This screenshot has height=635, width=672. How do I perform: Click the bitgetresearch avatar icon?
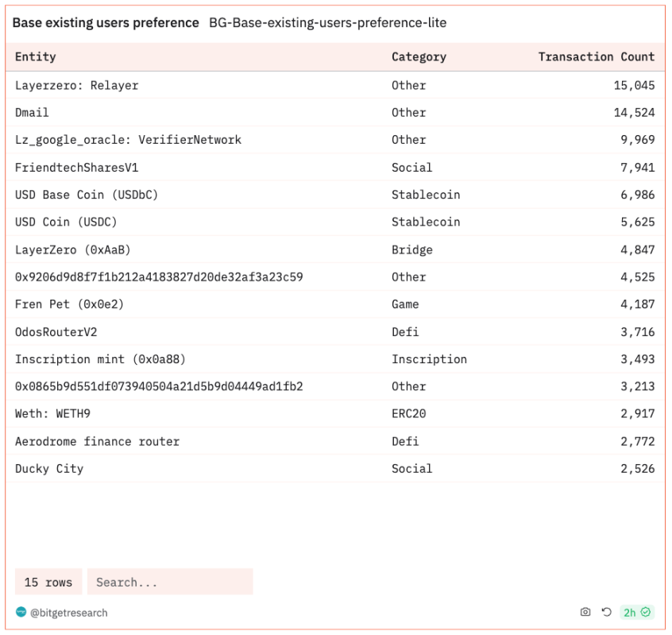[x=21, y=612]
